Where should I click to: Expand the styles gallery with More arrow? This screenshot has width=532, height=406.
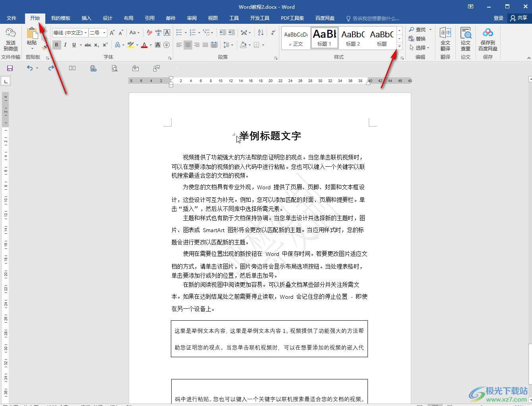tap(399, 47)
